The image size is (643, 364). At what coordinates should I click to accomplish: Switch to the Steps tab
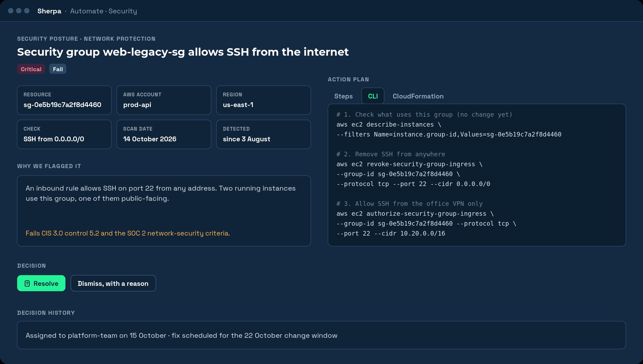click(x=343, y=96)
